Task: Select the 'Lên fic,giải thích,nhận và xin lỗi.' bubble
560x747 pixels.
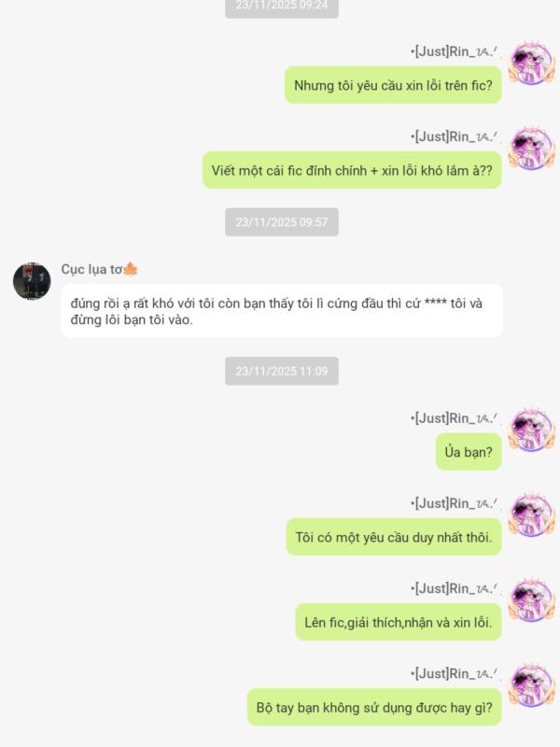Action: tap(399, 622)
